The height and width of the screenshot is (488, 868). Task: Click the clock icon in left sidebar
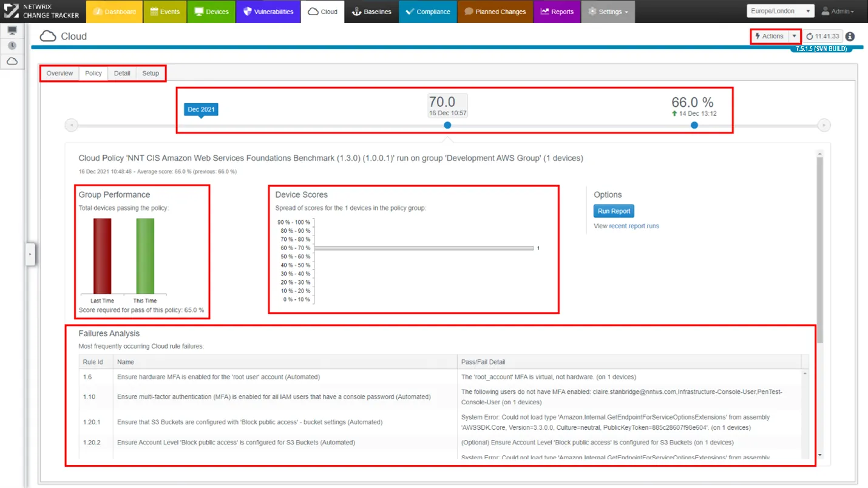pos(12,46)
